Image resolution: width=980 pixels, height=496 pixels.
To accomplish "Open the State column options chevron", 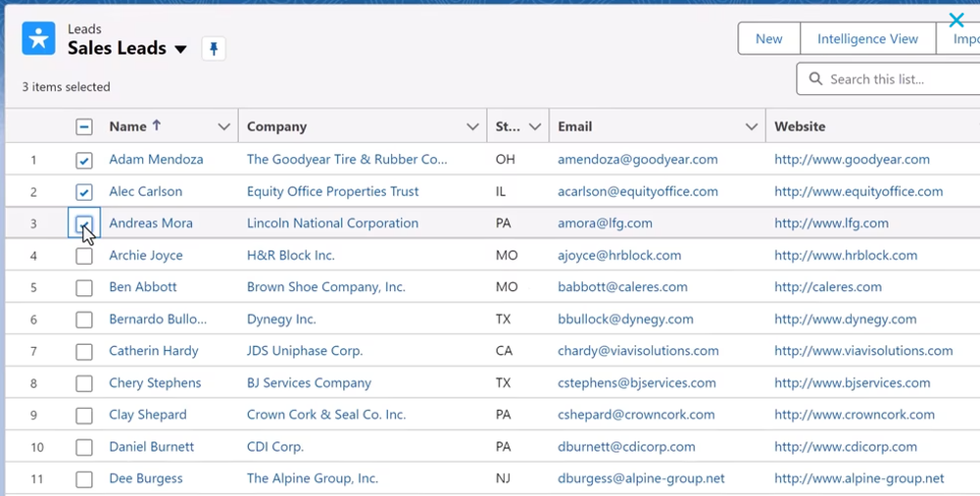I will tap(535, 126).
